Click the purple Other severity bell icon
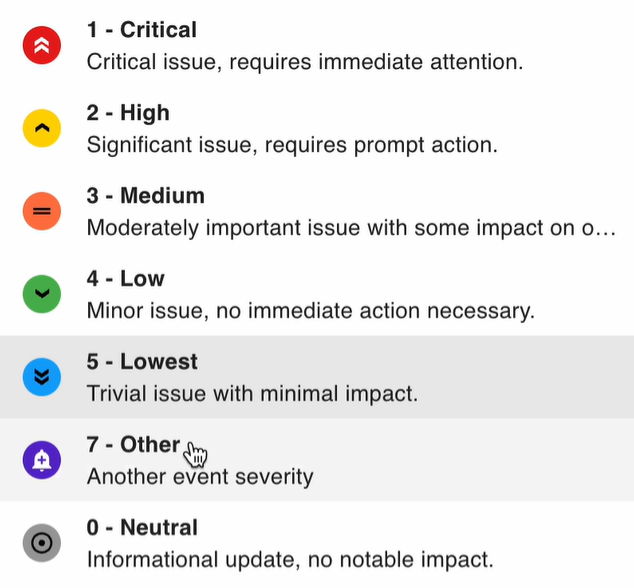Screen dimensions: 634x588 41,460
